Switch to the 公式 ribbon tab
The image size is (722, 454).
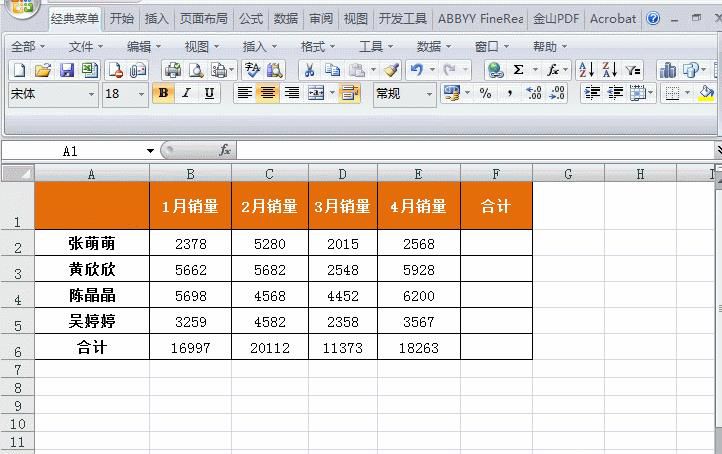(x=251, y=19)
